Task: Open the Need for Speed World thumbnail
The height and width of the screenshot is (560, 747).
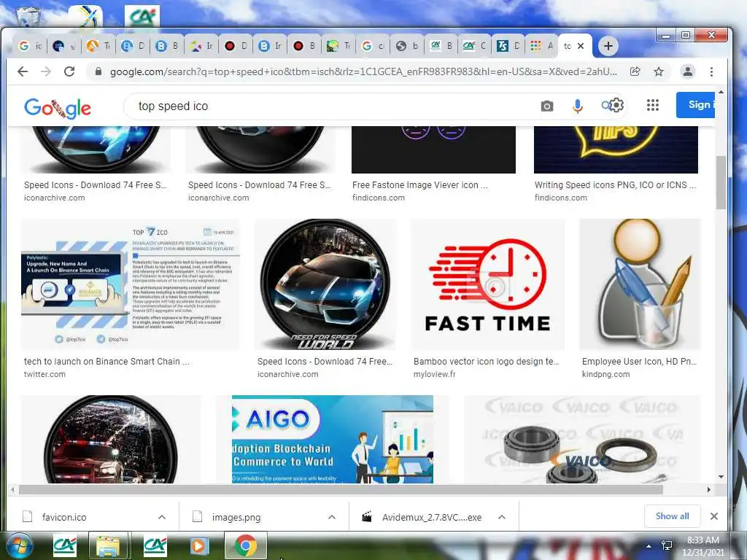Action: point(325,284)
